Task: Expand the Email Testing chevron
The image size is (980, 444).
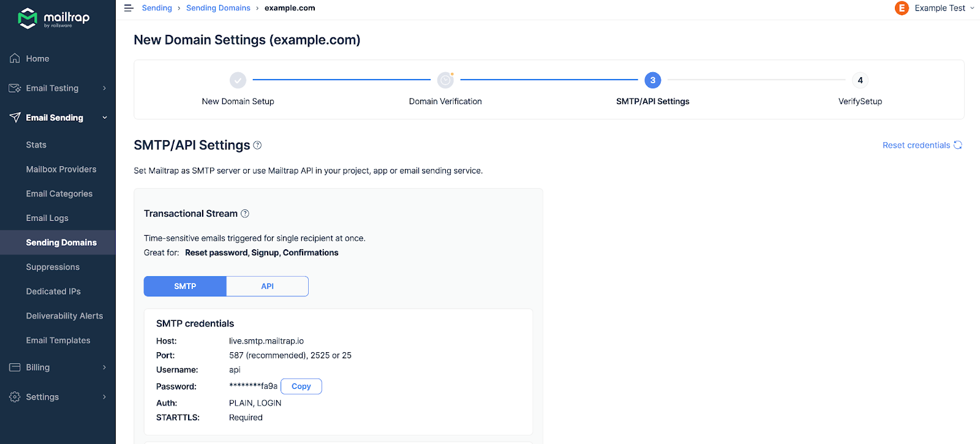Action: point(105,88)
